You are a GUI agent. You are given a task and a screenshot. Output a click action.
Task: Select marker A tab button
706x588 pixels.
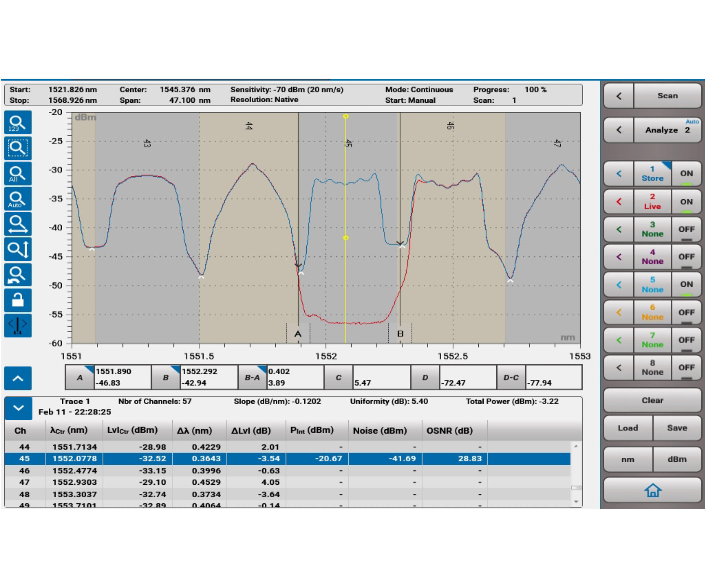pos(80,377)
